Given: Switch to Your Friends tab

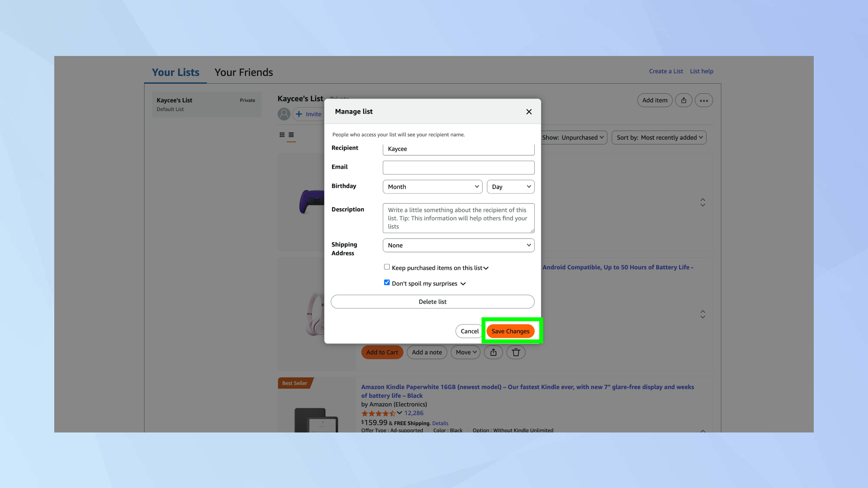Looking at the screenshot, I should [243, 72].
